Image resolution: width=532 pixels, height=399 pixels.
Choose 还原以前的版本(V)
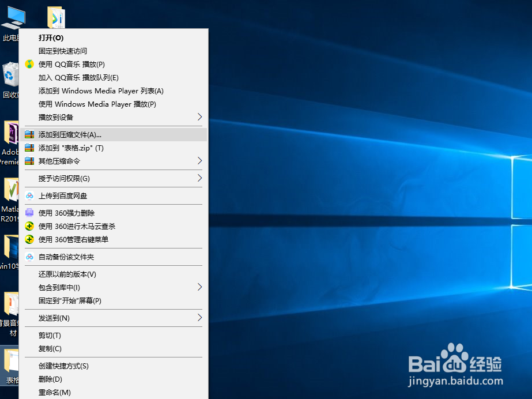point(114,274)
